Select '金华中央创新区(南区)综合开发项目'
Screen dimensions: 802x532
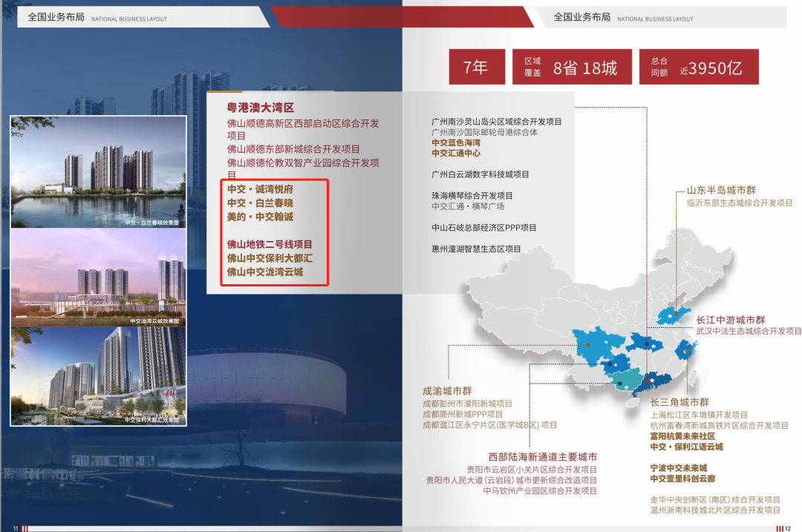point(715,500)
